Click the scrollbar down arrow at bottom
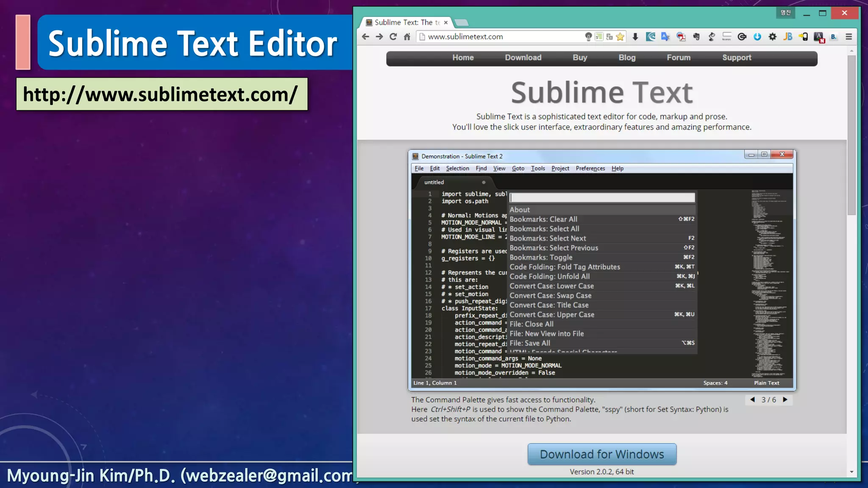 851,472
